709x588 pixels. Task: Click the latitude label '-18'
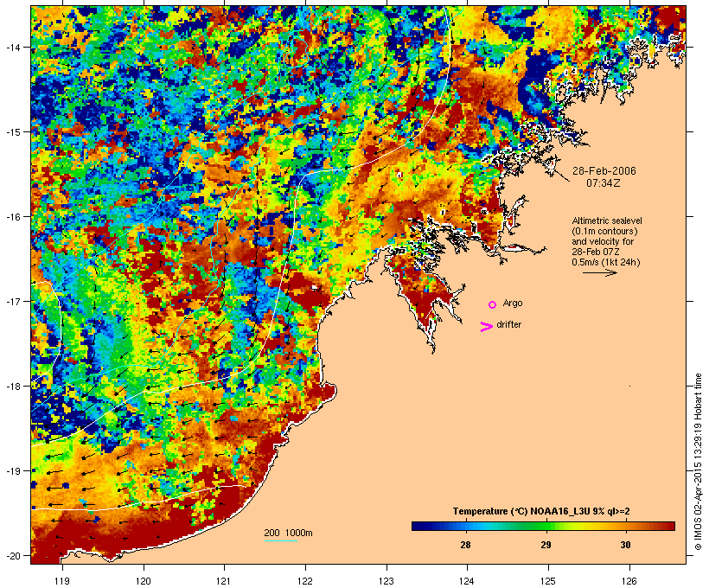click(x=12, y=386)
